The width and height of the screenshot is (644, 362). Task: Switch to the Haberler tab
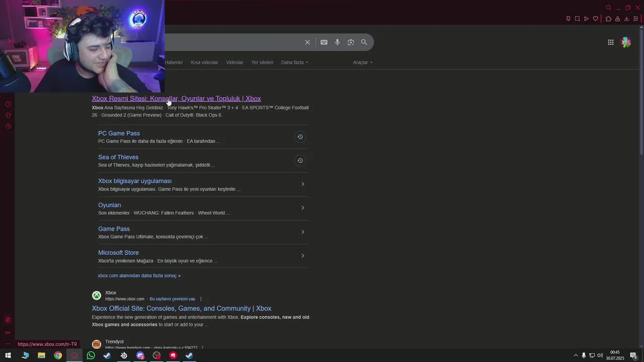tap(174, 62)
